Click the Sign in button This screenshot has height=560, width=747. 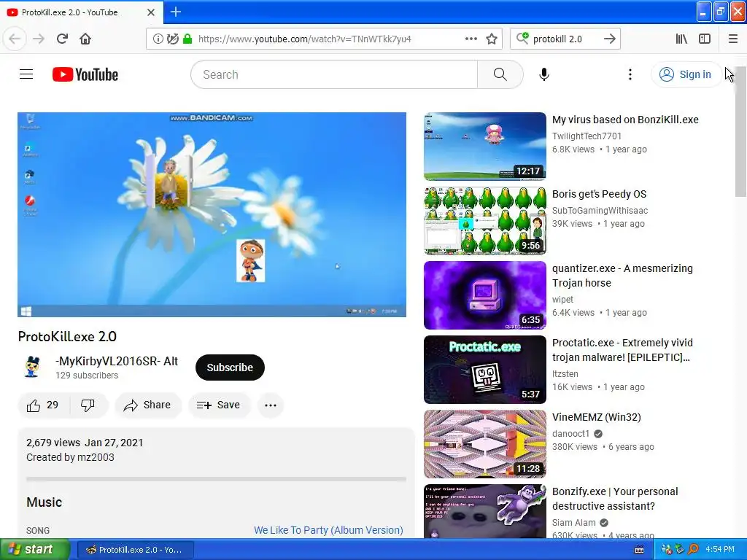pos(686,74)
